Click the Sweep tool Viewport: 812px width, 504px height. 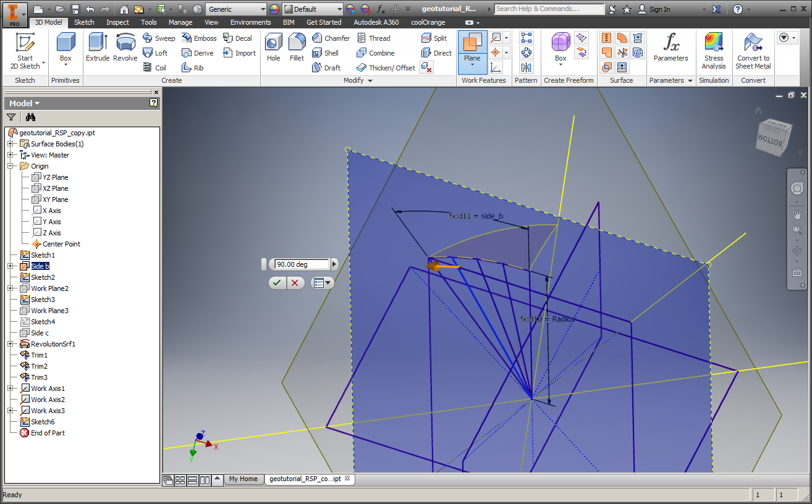click(x=159, y=38)
